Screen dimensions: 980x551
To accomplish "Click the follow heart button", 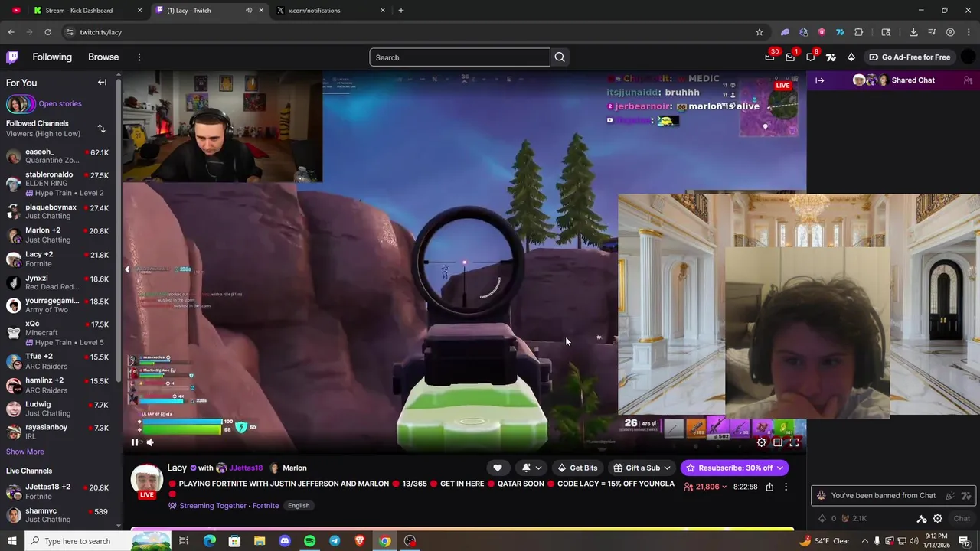I will tap(498, 468).
